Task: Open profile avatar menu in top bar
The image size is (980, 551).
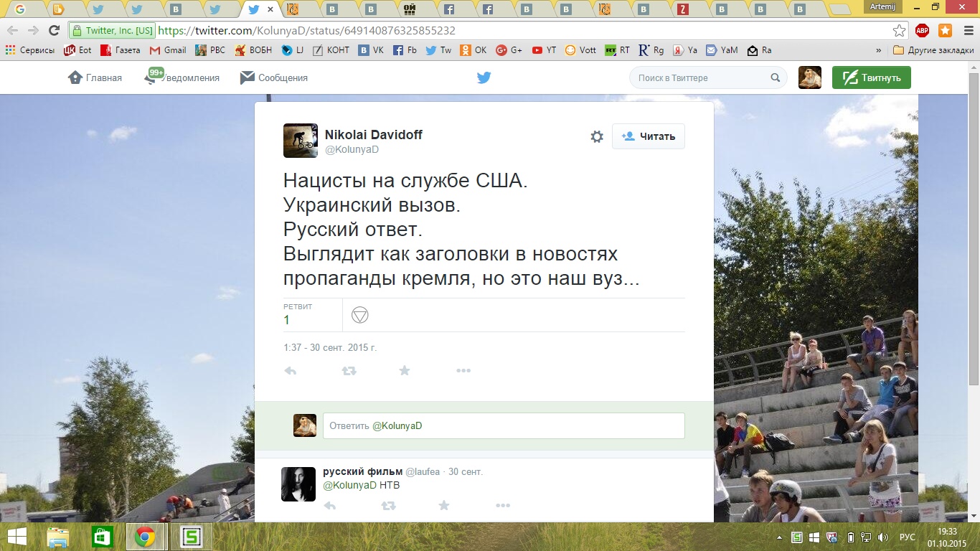Action: tap(810, 77)
